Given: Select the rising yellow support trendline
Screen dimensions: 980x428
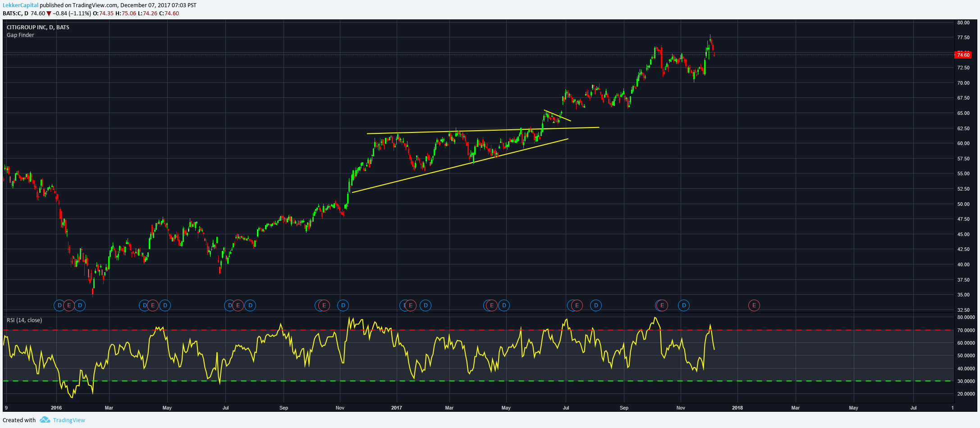Looking at the screenshot, I should tap(460, 166).
